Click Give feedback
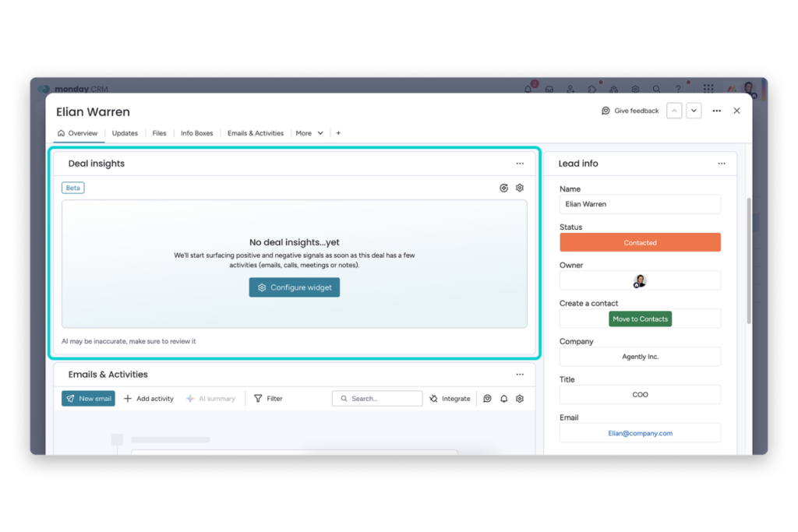 point(630,111)
